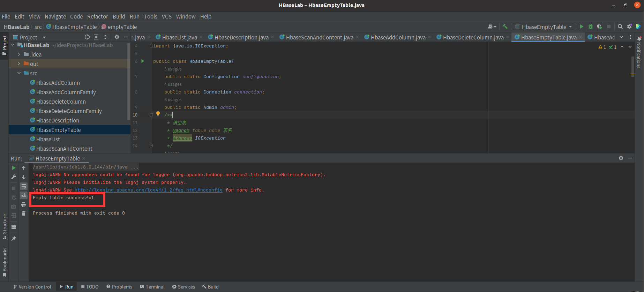The width and height of the screenshot is (644, 292).
Task: Expand all in the Project tree
Action: tap(96, 37)
